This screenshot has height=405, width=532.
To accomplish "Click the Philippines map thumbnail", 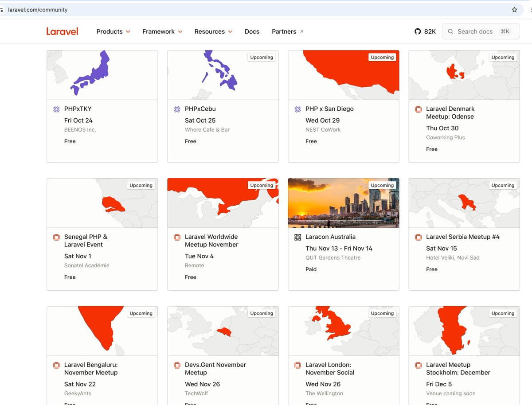I will 223,75.
